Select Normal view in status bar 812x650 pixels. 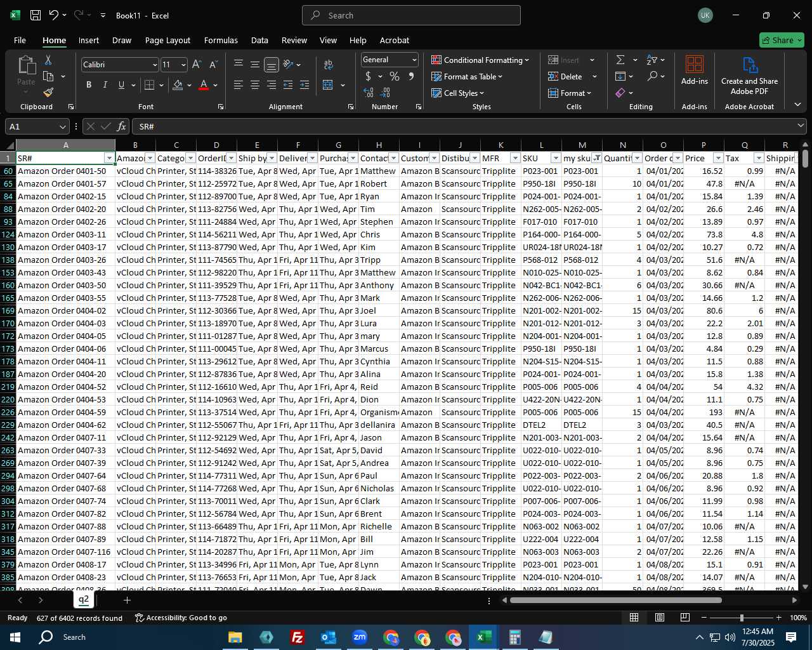(x=634, y=618)
